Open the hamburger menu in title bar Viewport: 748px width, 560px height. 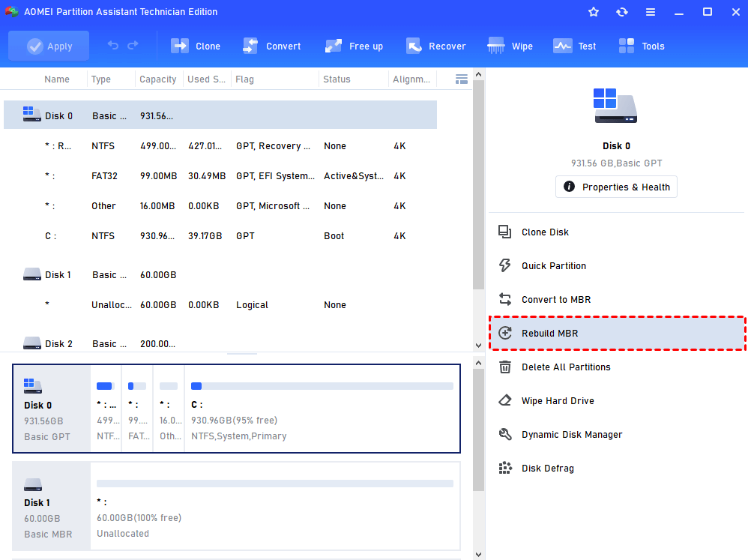(651, 12)
